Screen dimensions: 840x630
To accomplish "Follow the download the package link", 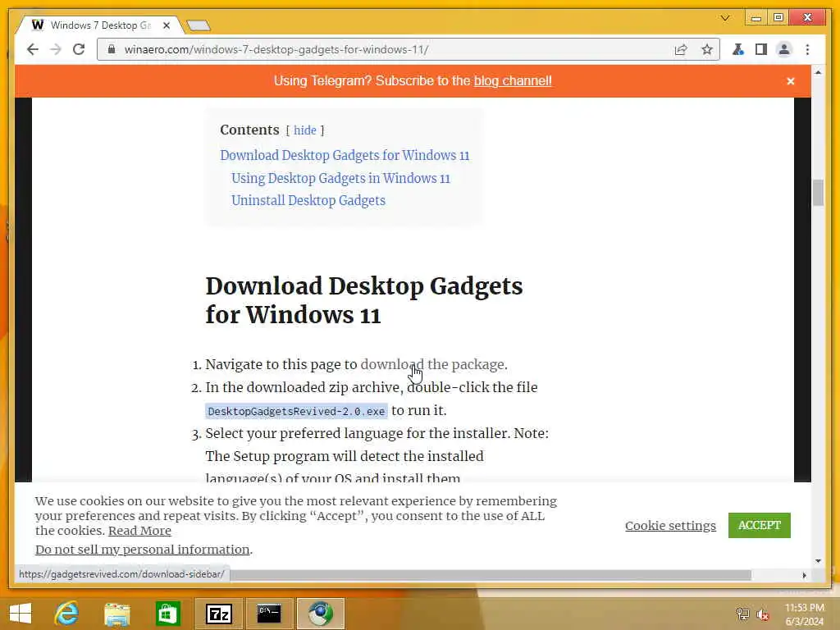I will click(x=432, y=364).
